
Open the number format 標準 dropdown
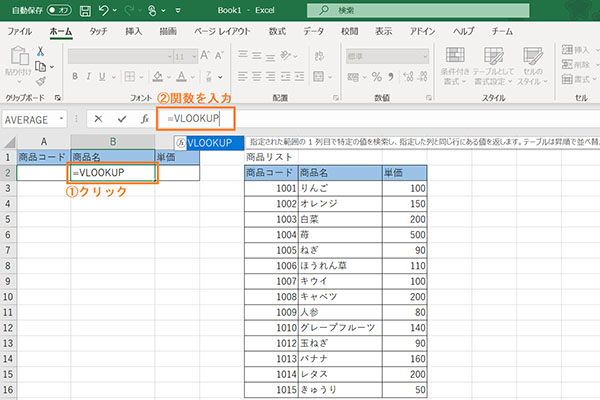pos(426,56)
